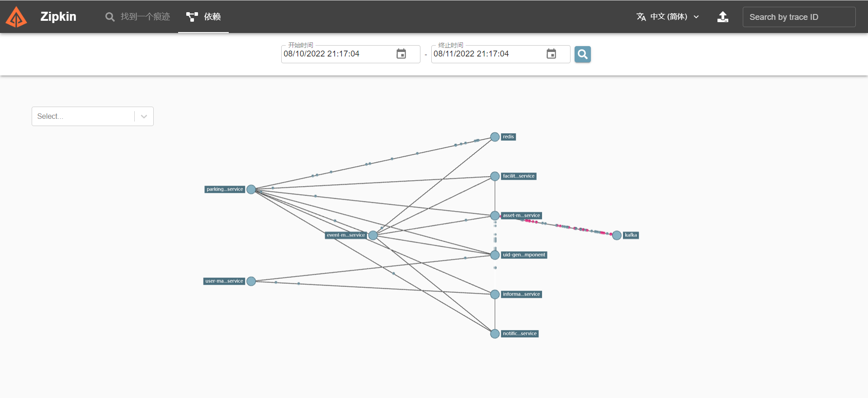The width and height of the screenshot is (868, 398).
Task: Click the blue search dependencies button
Action: (583, 54)
